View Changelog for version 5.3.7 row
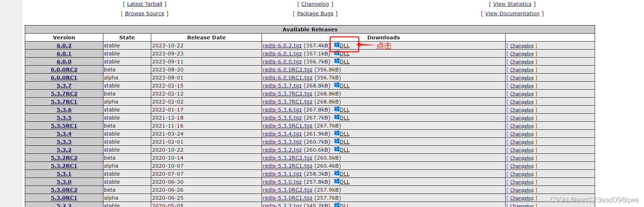This screenshot has width=644, height=207. pos(522,86)
